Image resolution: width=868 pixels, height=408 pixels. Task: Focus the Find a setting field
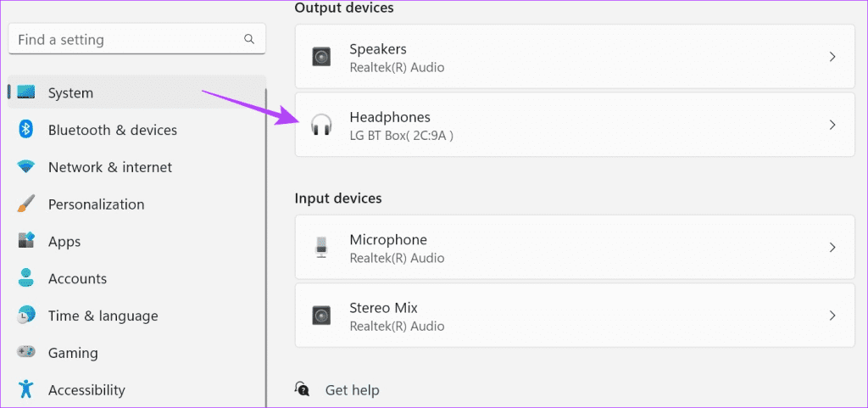tap(136, 39)
